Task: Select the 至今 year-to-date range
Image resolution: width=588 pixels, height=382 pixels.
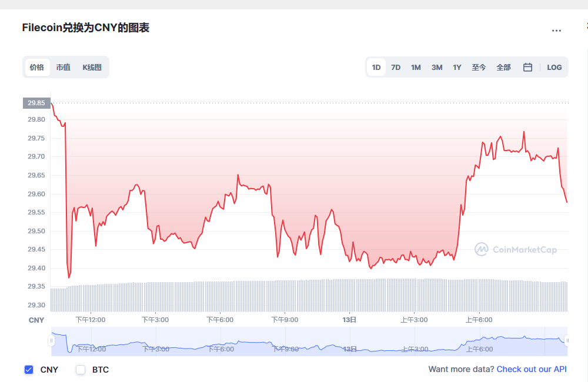Action: tap(479, 68)
